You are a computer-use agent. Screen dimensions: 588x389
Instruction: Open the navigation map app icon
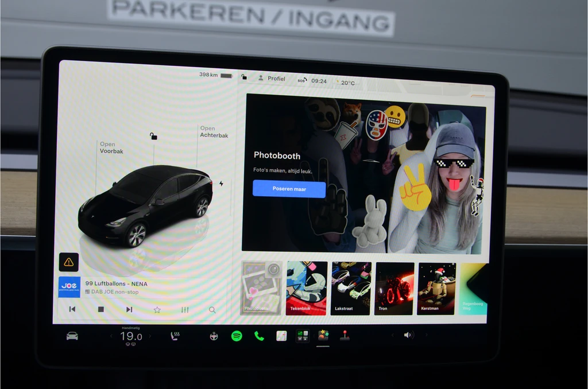tap(281, 336)
